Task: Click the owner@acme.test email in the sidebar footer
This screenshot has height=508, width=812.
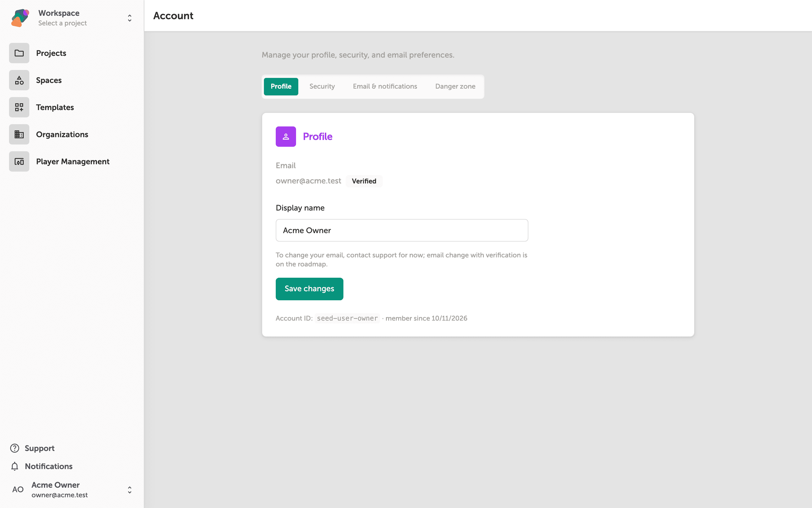Action: tap(59, 495)
